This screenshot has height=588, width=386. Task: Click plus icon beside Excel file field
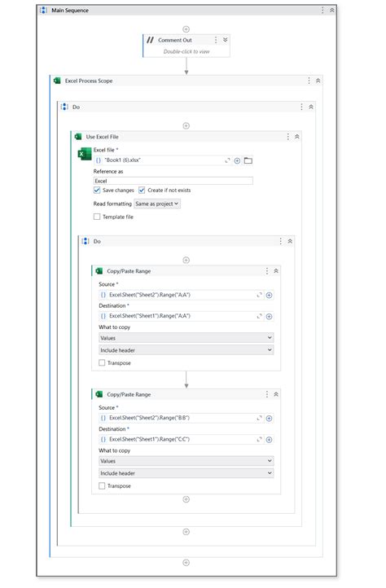coord(237,161)
